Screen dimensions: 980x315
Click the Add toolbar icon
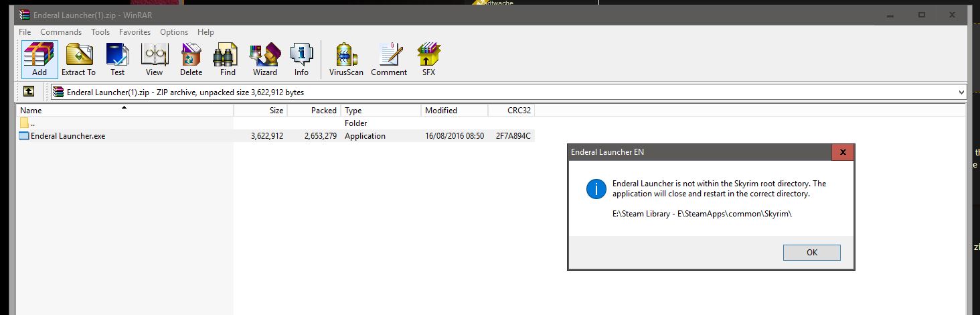(x=39, y=60)
